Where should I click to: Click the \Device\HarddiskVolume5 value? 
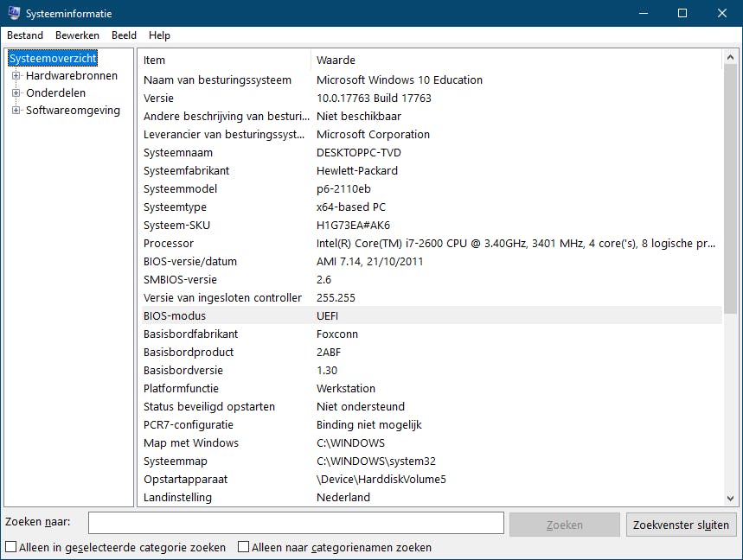381,479
